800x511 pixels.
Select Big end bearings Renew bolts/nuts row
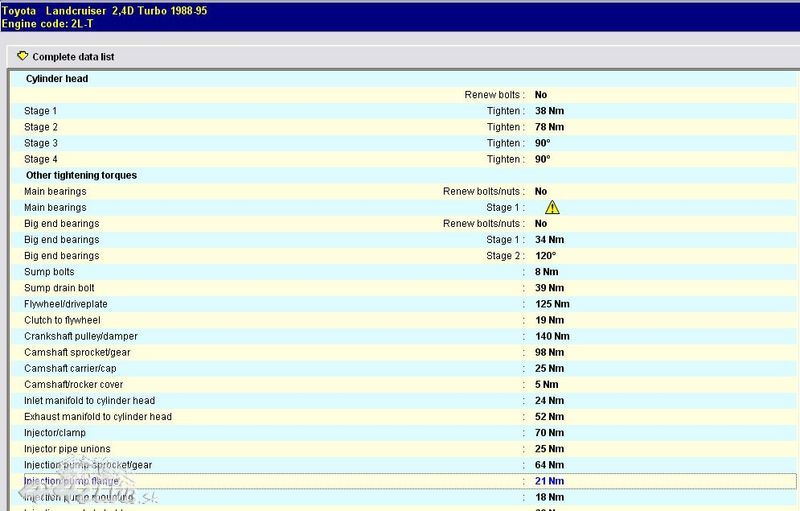pyautogui.click(x=403, y=223)
